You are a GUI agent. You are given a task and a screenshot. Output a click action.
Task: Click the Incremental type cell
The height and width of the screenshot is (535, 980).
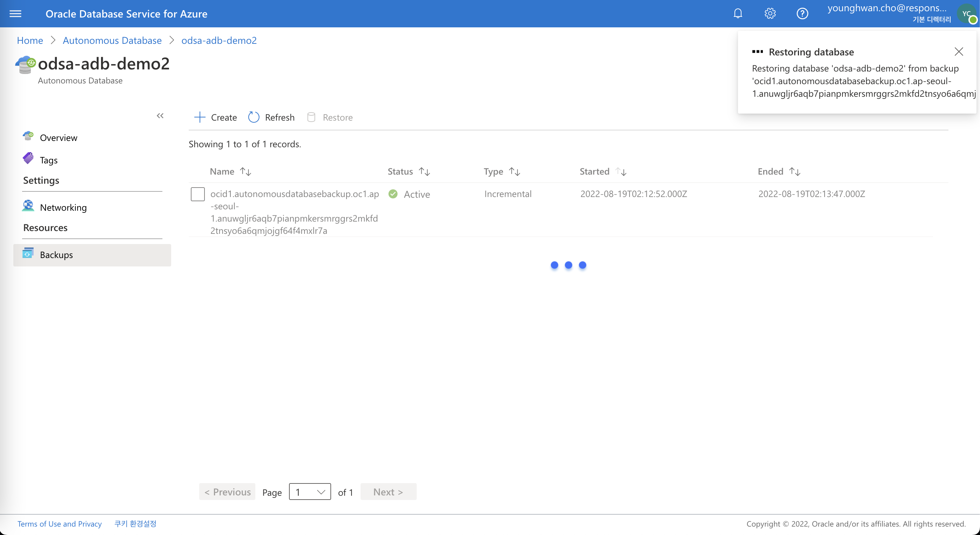(508, 194)
